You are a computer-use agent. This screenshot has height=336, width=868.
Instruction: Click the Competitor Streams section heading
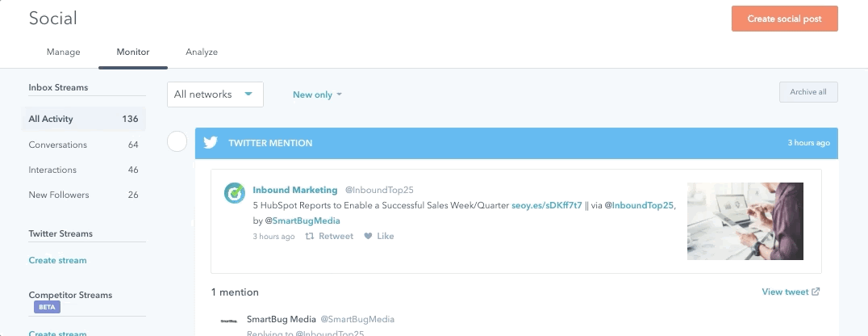[70, 295]
